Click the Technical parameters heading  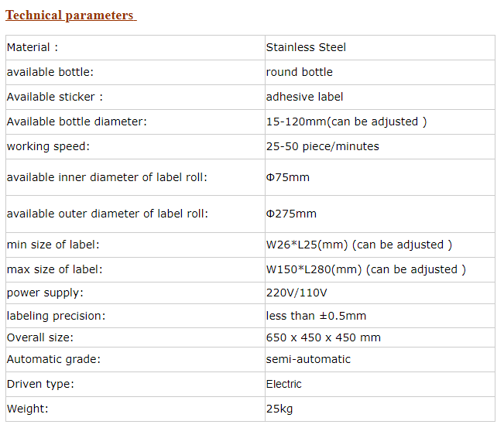coord(70,15)
